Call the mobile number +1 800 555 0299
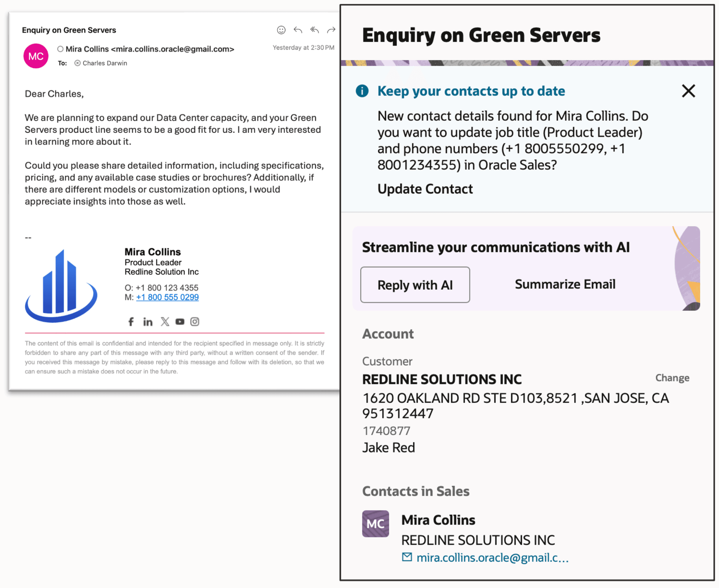The width and height of the screenshot is (719, 588). [x=167, y=297]
